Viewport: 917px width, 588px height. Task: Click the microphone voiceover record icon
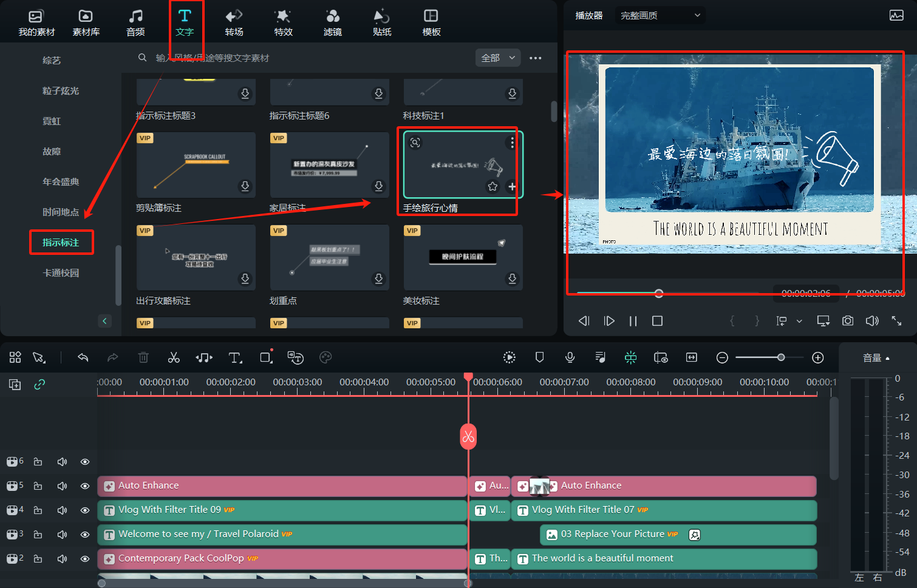click(570, 357)
